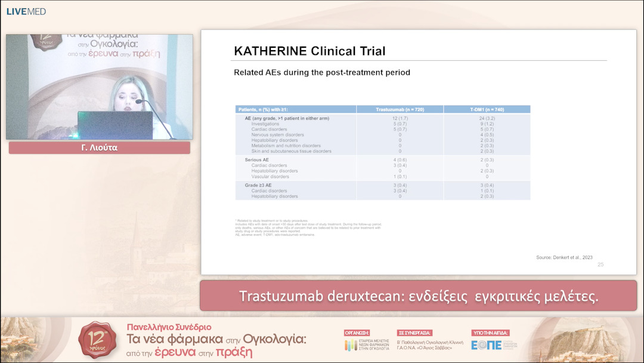Click the ΟΡΓΑΝΩΣΗ label in the footer

357,332
